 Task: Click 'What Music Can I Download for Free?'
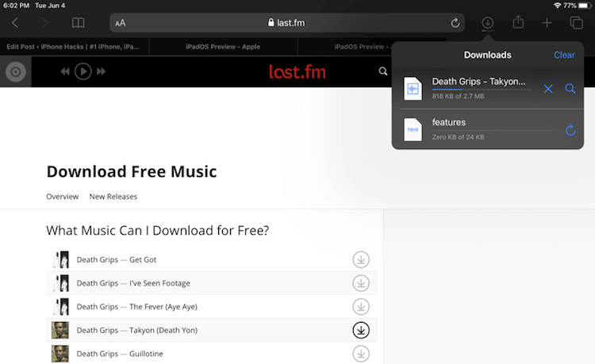[x=158, y=231]
